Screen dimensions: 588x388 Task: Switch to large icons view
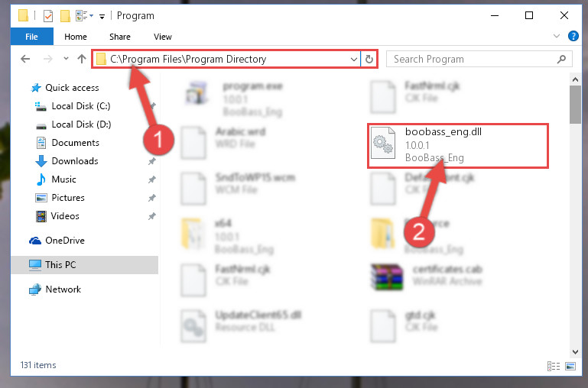pos(570,366)
